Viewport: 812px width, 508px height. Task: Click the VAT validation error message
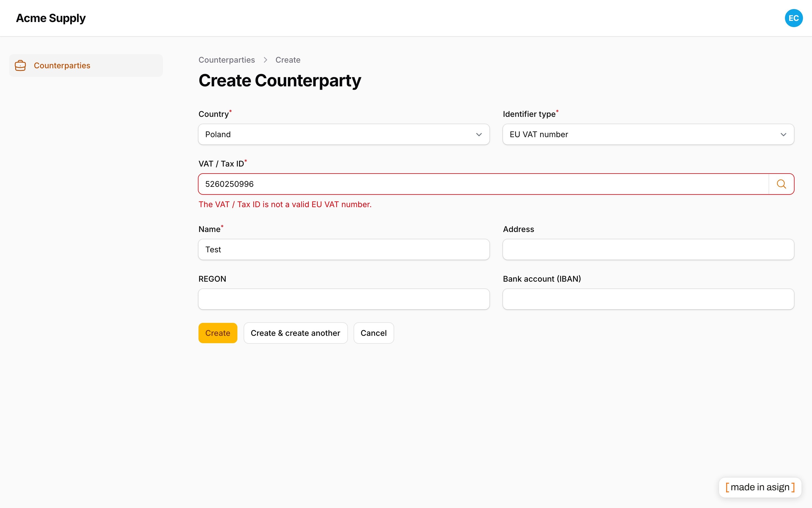click(x=285, y=204)
